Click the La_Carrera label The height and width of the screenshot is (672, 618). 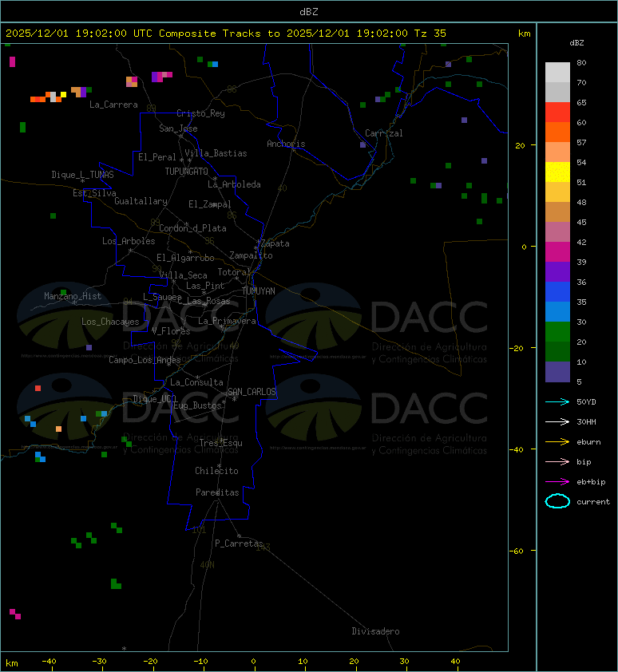pos(113,105)
